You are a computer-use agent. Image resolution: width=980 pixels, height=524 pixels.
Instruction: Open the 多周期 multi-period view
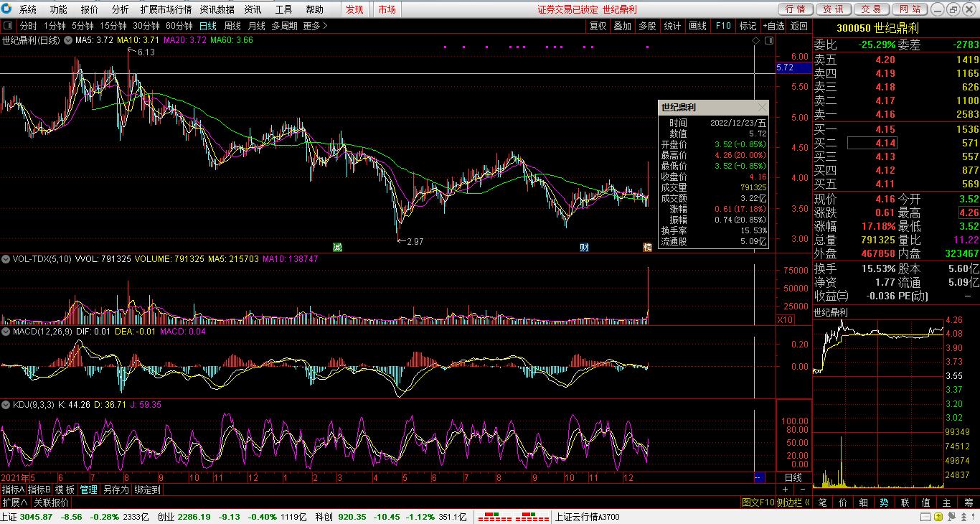[x=284, y=26]
